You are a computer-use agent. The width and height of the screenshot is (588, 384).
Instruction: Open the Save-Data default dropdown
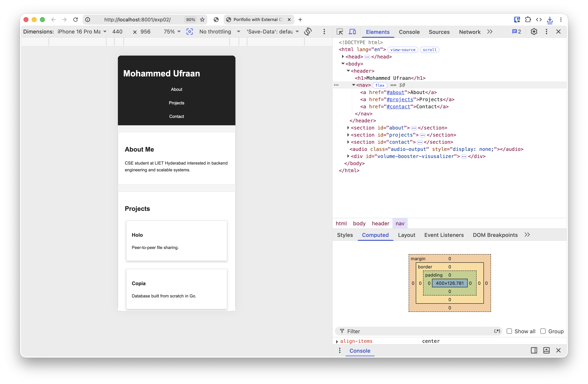pyautogui.click(x=273, y=32)
